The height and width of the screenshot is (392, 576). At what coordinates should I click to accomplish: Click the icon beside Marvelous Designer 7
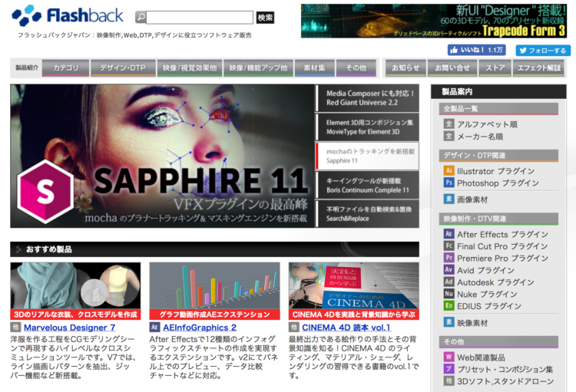tap(15, 327)
